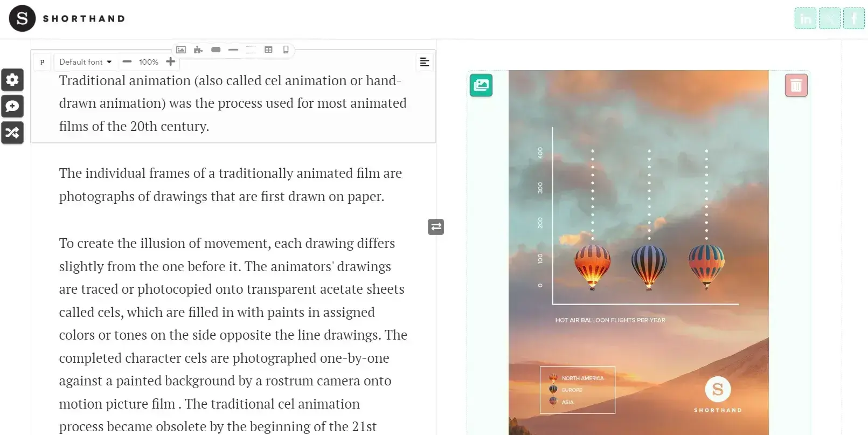Screen dimensions: 868x435
Task: Click shuffle section type icon
Action: [x=12, y=133]
